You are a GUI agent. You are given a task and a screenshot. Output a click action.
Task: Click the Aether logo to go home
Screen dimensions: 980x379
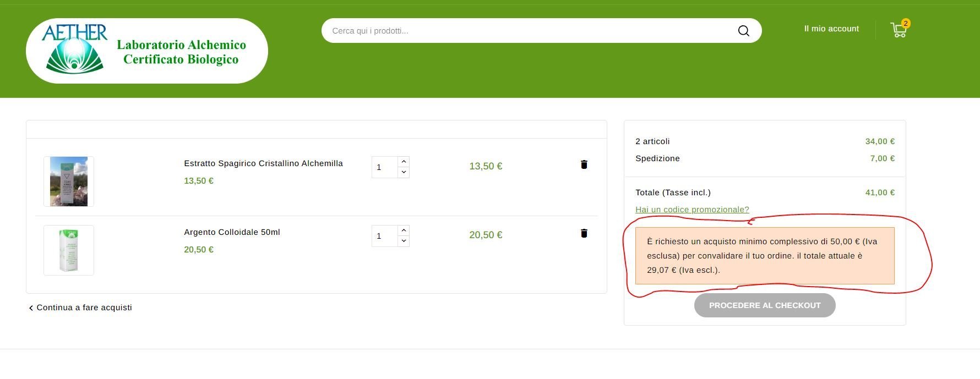(x=147, y=51)
